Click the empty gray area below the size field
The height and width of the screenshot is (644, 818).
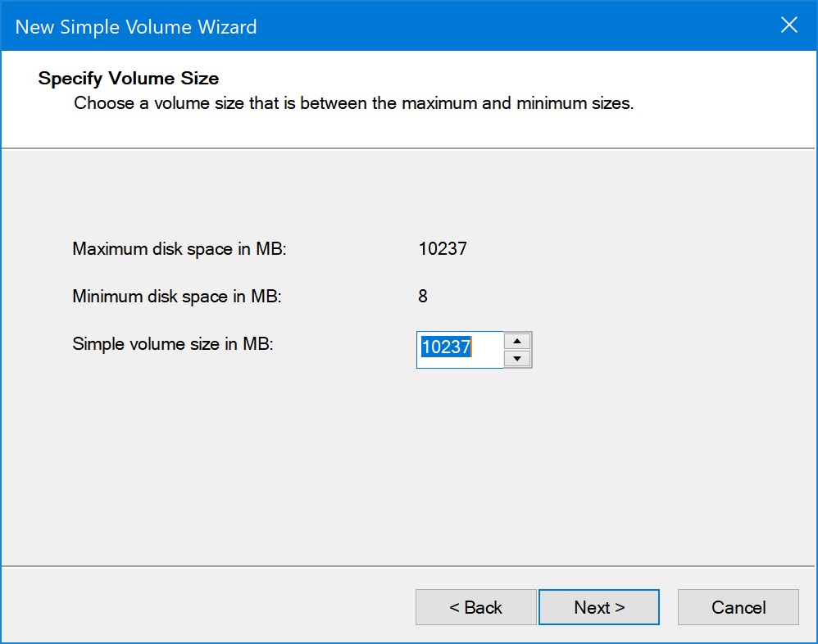pos(410,467)
